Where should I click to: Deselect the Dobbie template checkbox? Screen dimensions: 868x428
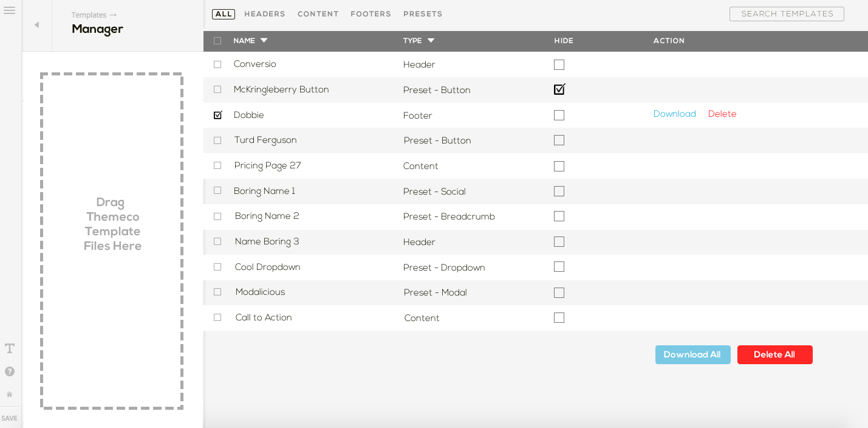click(x=217, y=114)
